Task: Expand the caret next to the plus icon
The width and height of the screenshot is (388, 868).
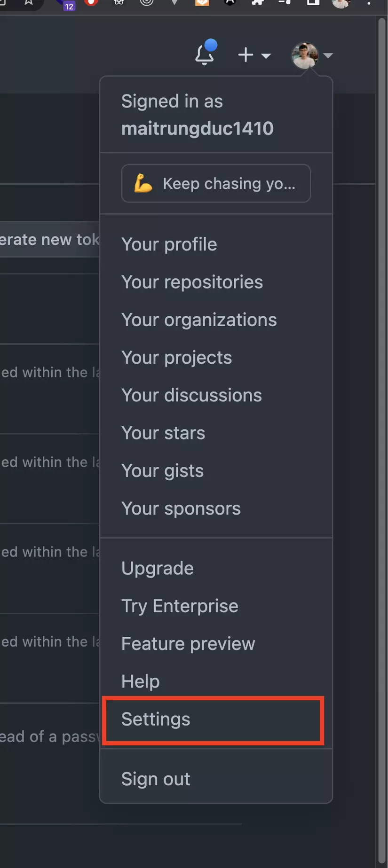Action: click(266, 56)
